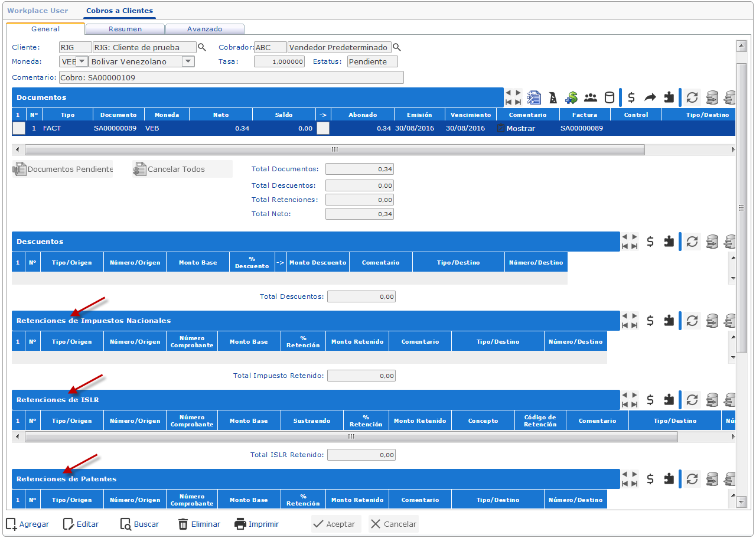This screenshot has width=756, height=538.
Task: Toggle the checkbox in the arrow column of FACT row
Action: (x=323, y=128)
